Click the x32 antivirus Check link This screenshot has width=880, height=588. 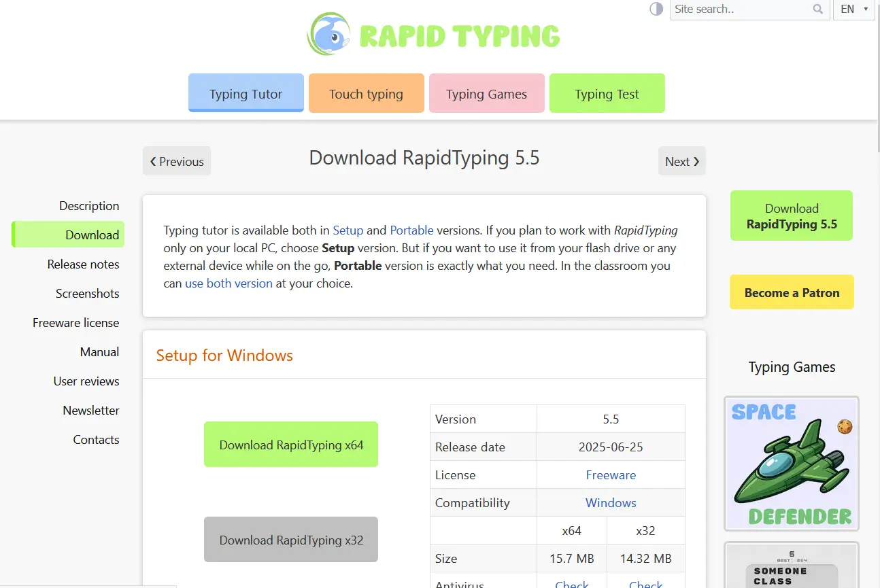click(x=646, y=583)
